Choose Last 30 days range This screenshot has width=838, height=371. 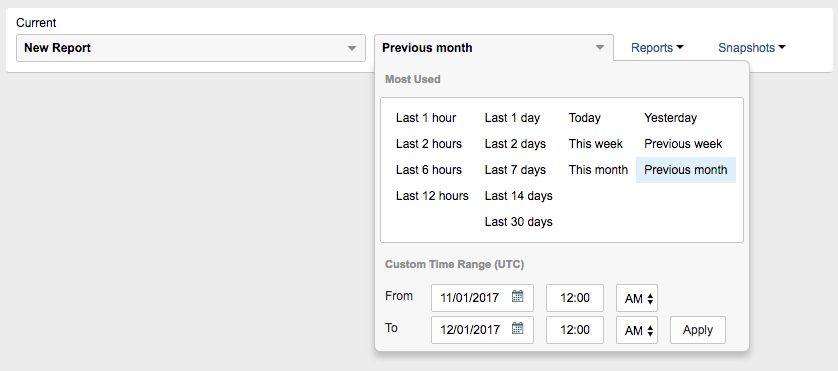[518, 222]
